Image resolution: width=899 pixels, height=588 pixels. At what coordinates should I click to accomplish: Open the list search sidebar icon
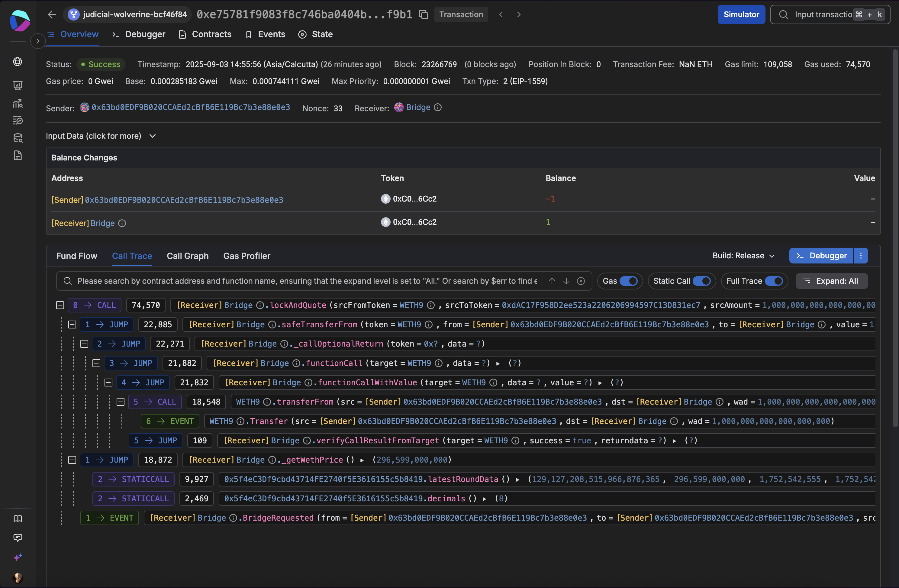(18, 121)
